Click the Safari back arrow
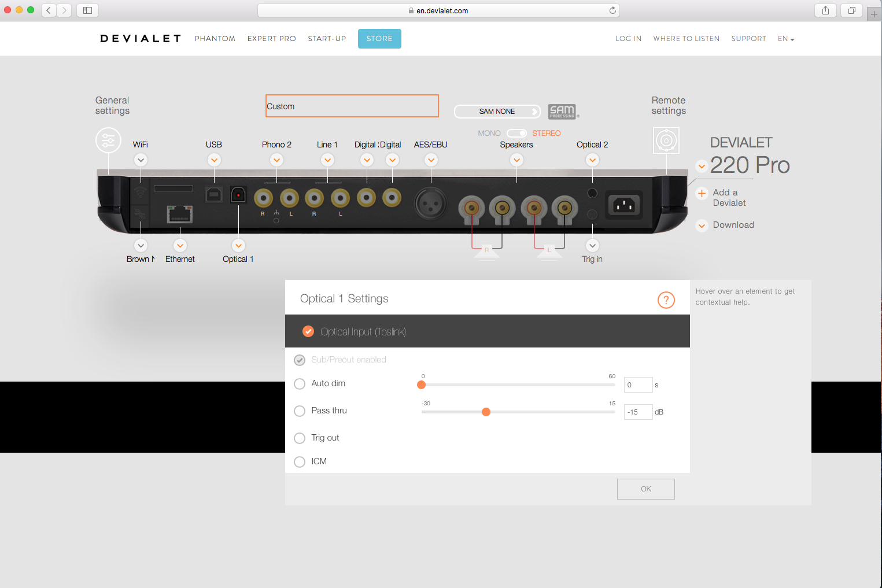Screen dimensions: 882x588 click(x=49, y=10)
